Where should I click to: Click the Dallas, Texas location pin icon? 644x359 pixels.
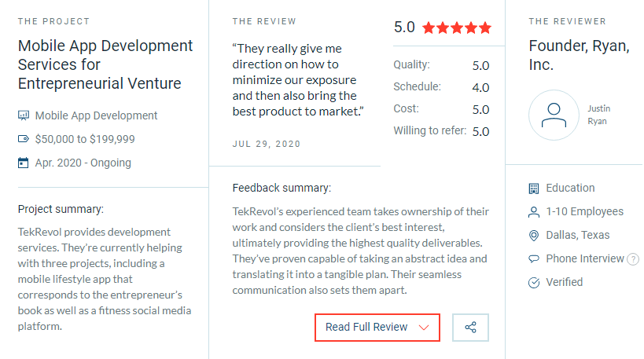click(x=533, y=236)
